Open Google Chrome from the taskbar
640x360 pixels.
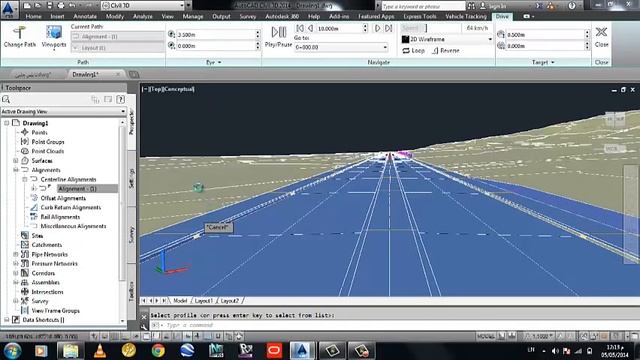point(158,351)
